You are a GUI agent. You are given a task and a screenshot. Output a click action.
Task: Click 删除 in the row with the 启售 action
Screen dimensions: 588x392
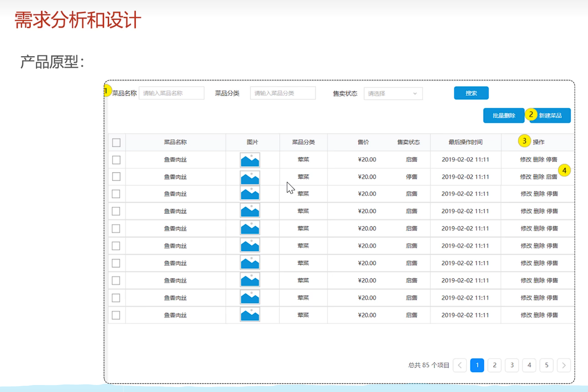tap(538, 177)
